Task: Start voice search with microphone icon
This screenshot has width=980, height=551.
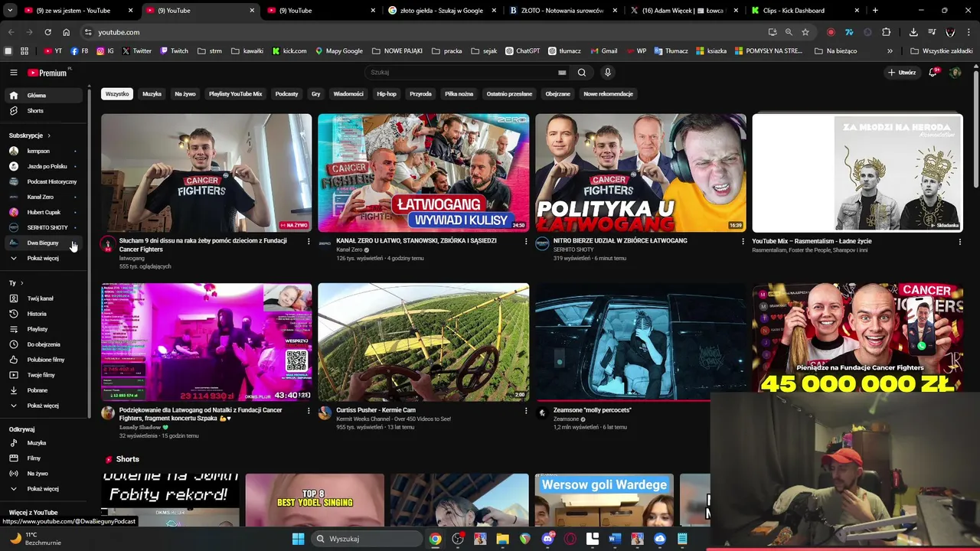Action: coord(608,73)
